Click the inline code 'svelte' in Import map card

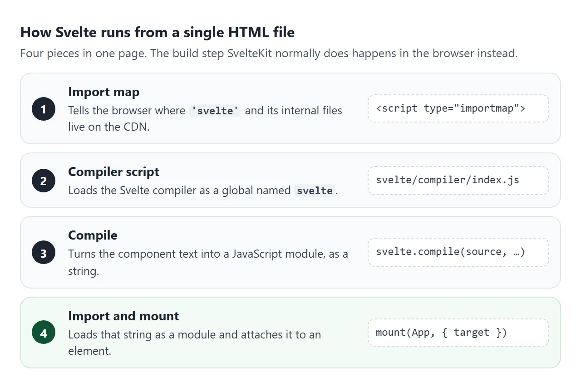tap(215, 111)
